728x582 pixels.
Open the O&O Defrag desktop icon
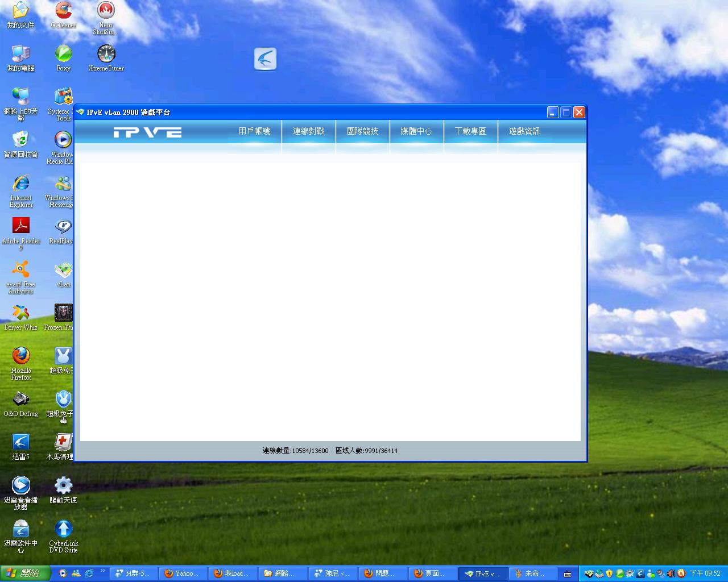[x=21, y=404]
